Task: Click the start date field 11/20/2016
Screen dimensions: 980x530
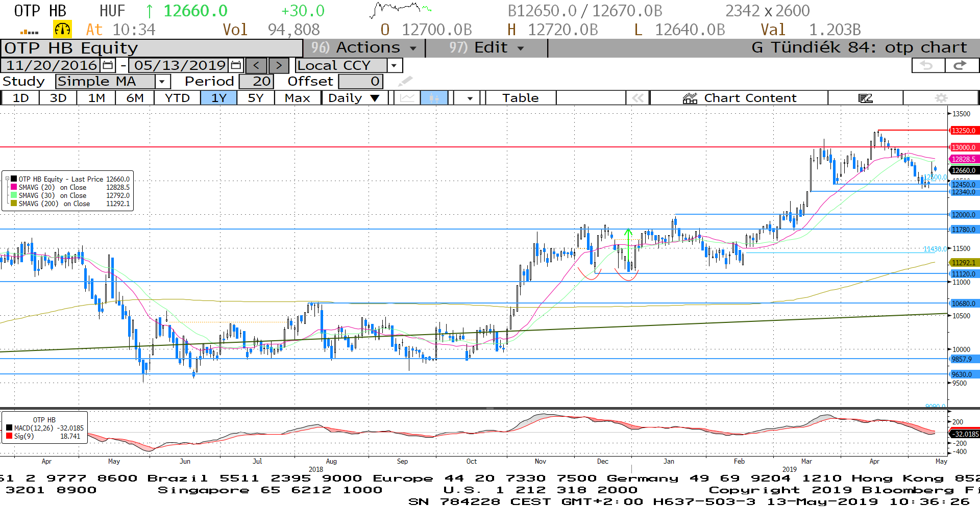Action: click(51, 65)
